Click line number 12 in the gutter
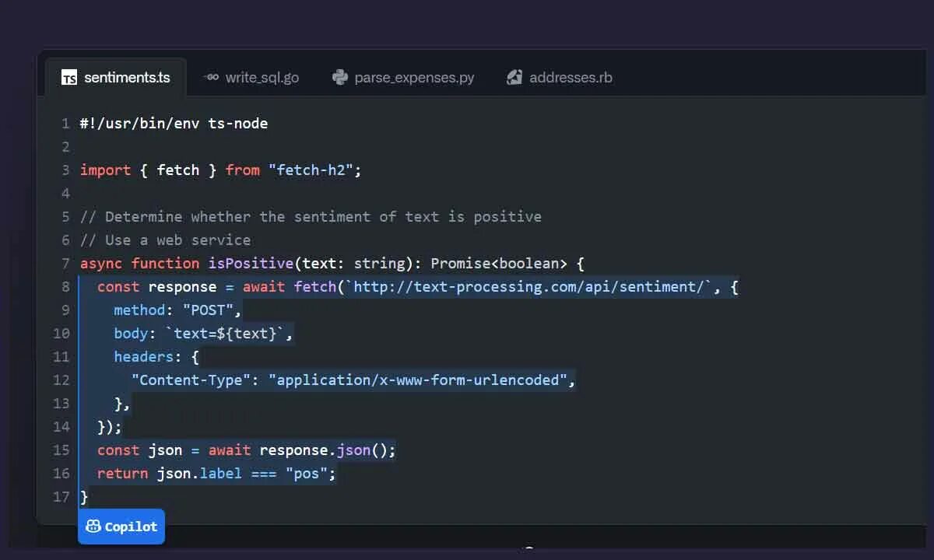Viewport: 934px width, 560px height. (x=61, y=380)
